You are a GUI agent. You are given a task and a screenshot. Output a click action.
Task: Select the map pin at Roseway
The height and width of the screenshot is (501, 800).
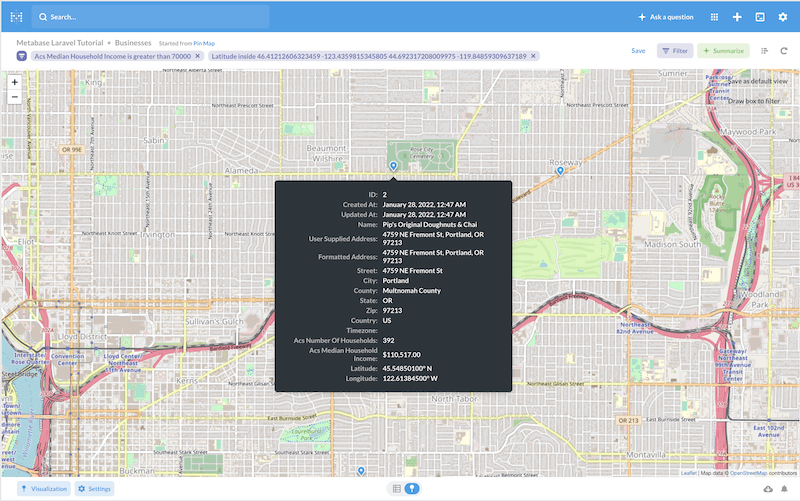click(560, 171)
